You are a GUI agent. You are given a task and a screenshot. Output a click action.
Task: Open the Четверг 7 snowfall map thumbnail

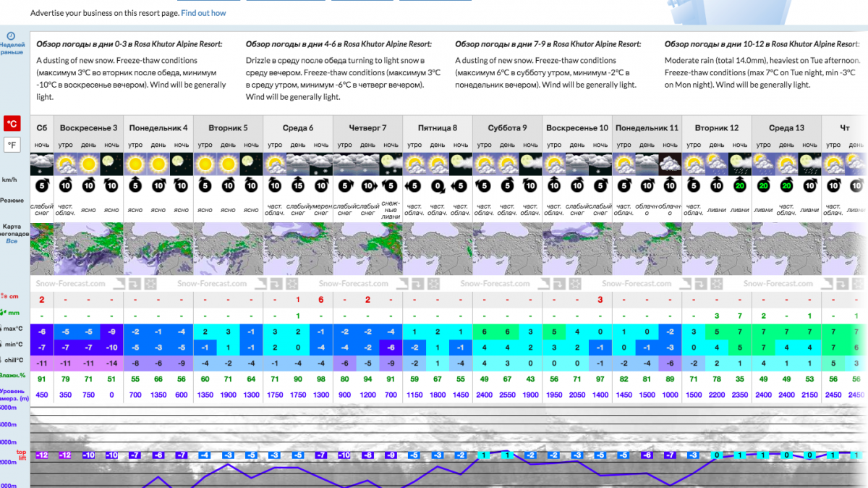(x=367, y=249)
